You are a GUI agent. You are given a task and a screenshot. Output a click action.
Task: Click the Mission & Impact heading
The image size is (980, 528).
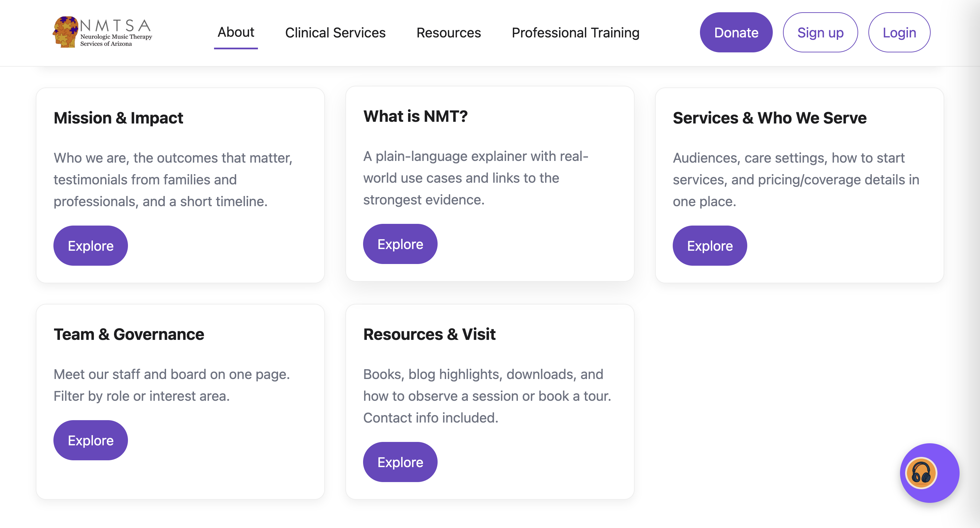click(118, 118)
